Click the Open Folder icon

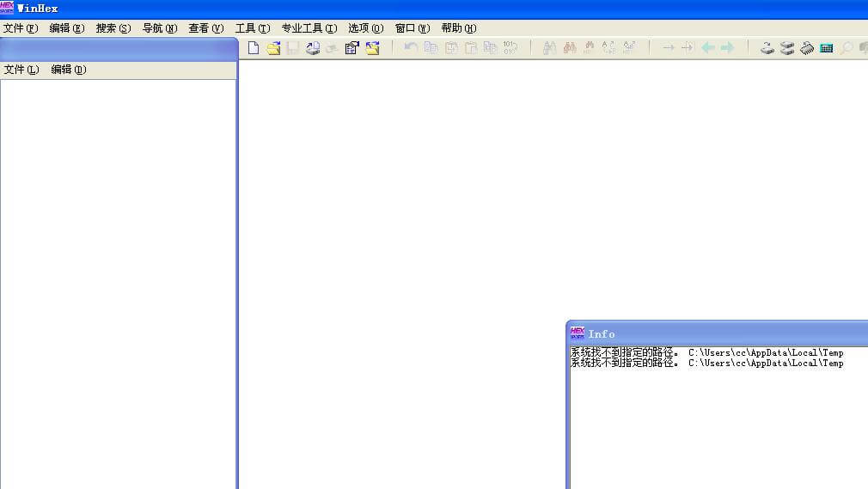373,47
